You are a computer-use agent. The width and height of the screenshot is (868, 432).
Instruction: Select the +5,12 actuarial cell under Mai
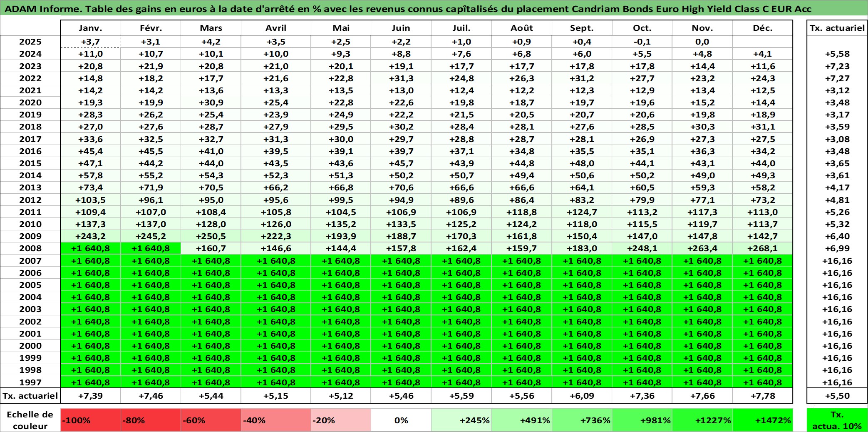pos(341,396)
